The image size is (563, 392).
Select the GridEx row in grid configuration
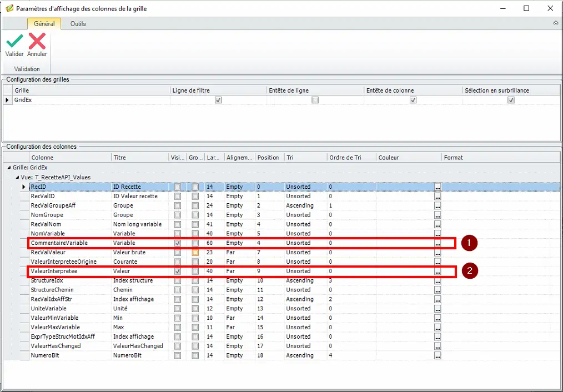pyautogui.click(x=282, y=100)
